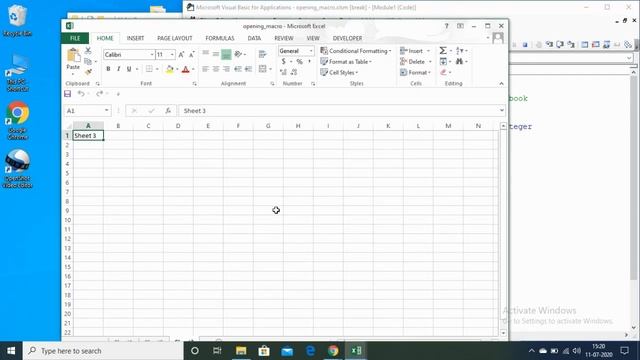Click Decrease Indent icon
Image resolution: width=640 pixels, height=360 pixels.
tap(238, 69)
